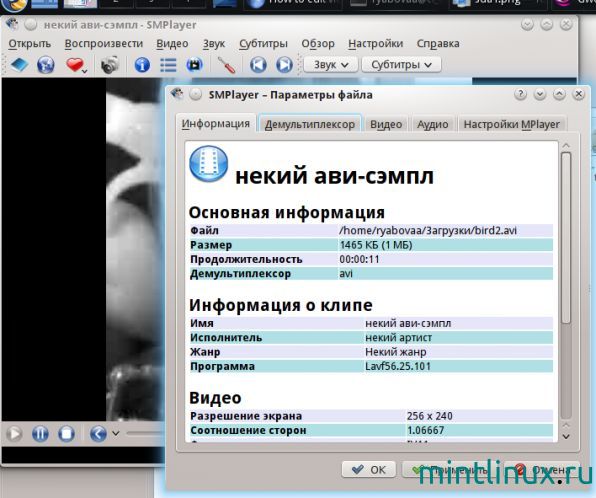Open preferences with screwdriver icon
Viewport: 596px width, 498px height.
click(226, 65)
